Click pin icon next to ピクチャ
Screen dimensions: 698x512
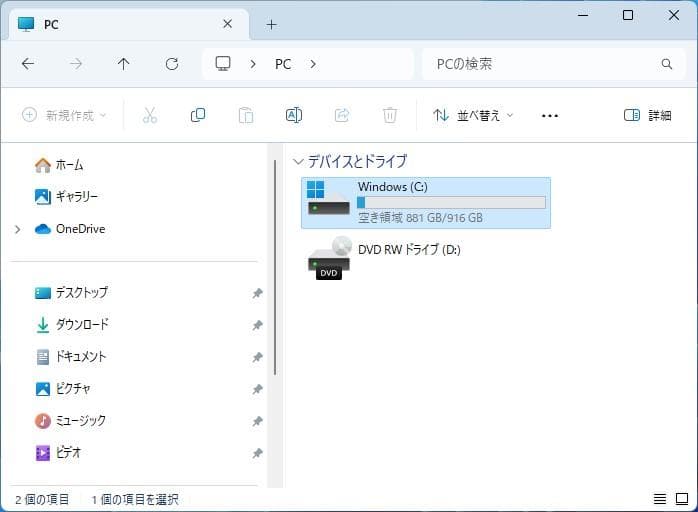257,389
